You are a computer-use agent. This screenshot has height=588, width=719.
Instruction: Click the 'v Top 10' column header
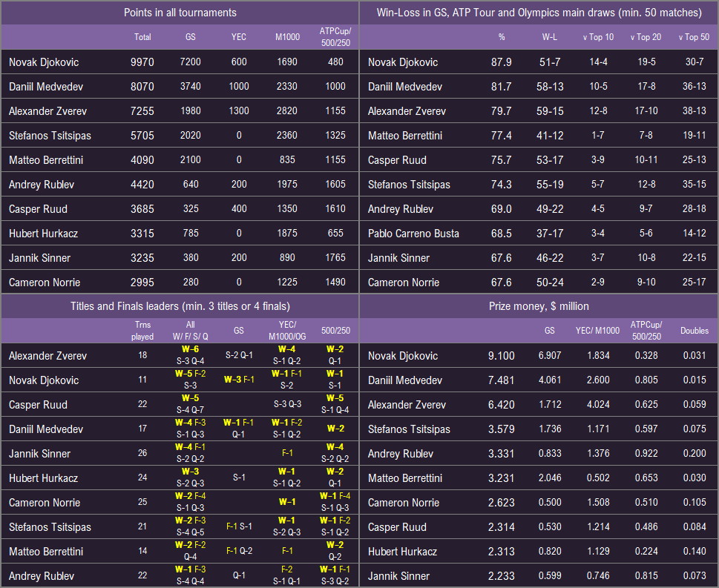point(598,37)
